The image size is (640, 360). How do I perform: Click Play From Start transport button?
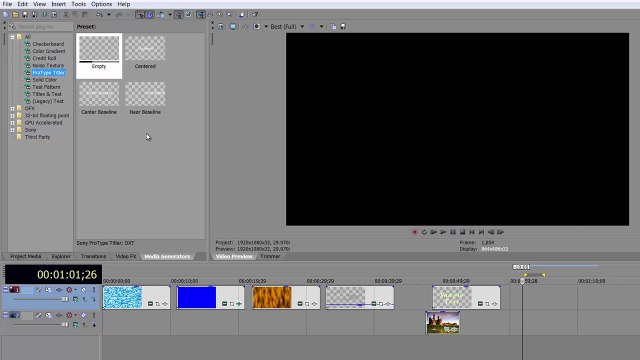click(x=433, y=232)
